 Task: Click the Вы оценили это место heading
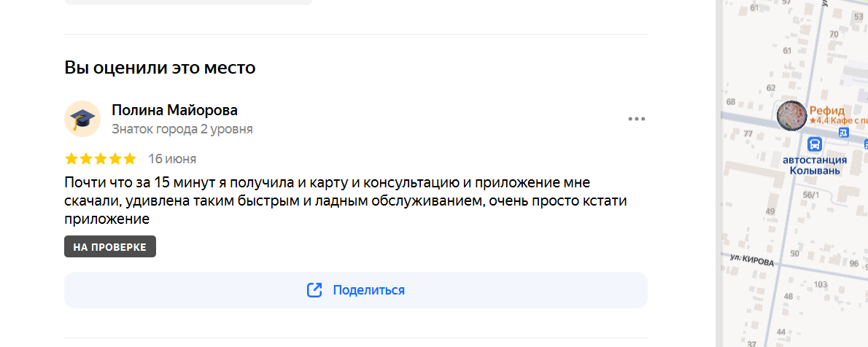coord(160,68)
